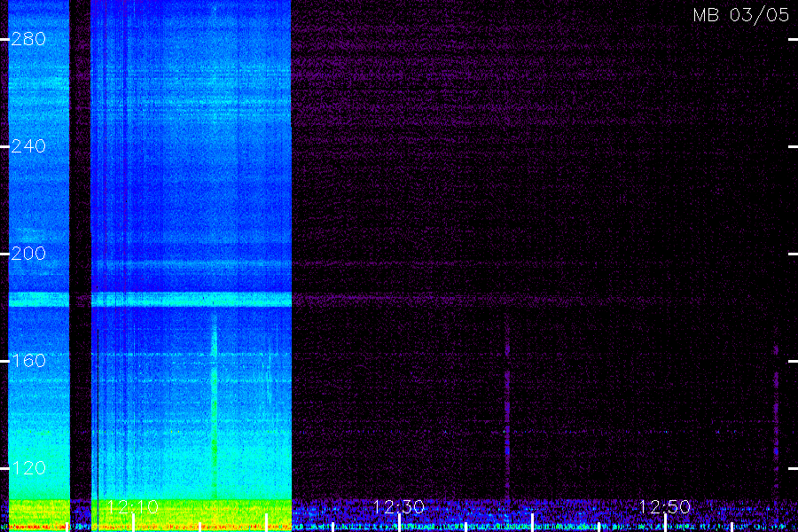Click the MB 03/05 date label
Screen dimensions: 798x532
click(x=741, y=15)
